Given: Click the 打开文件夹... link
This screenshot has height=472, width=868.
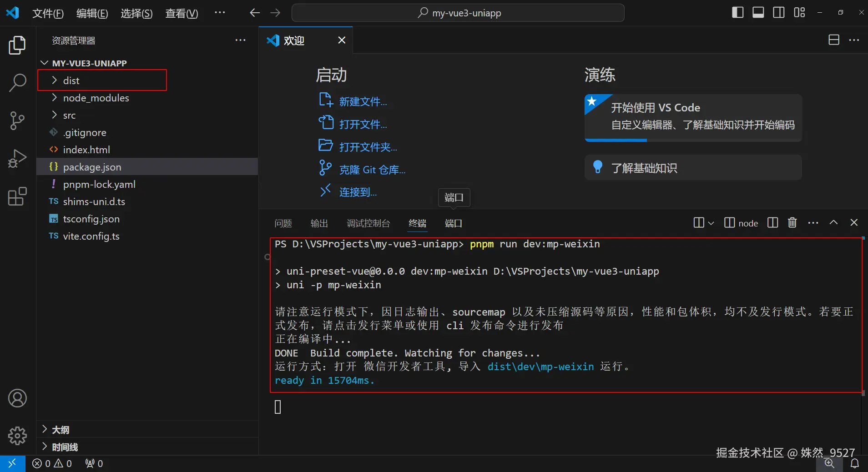Looking at the screenshot, I should coord(368,147).
